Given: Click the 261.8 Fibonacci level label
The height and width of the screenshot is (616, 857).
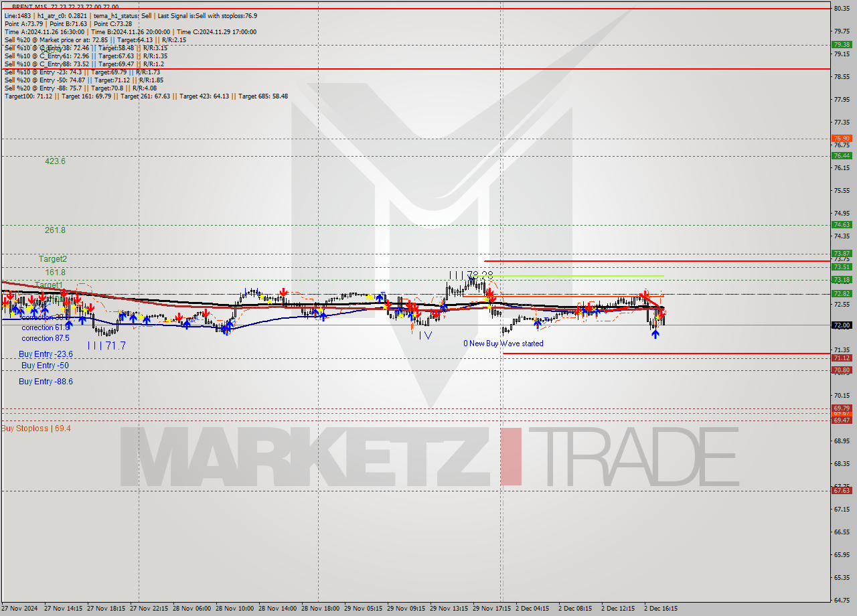Looking at the screenshot, I should click(x=55, y=230).
